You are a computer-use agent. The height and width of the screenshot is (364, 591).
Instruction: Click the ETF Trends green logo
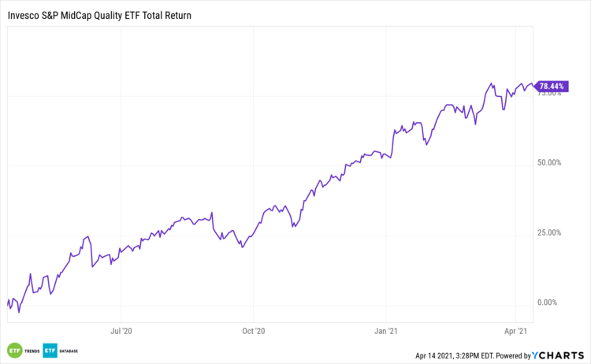pyautogui.click(x=13, y=351)
